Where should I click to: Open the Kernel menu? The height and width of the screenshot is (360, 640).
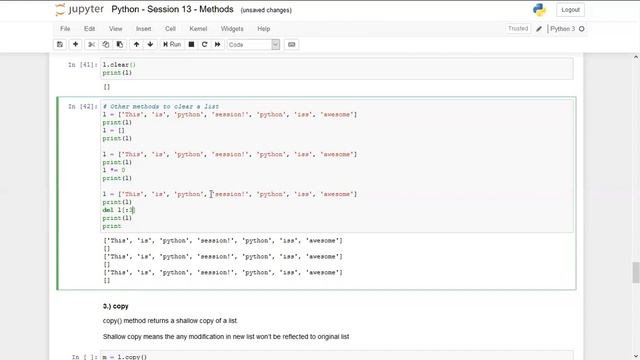pos(198,29)
